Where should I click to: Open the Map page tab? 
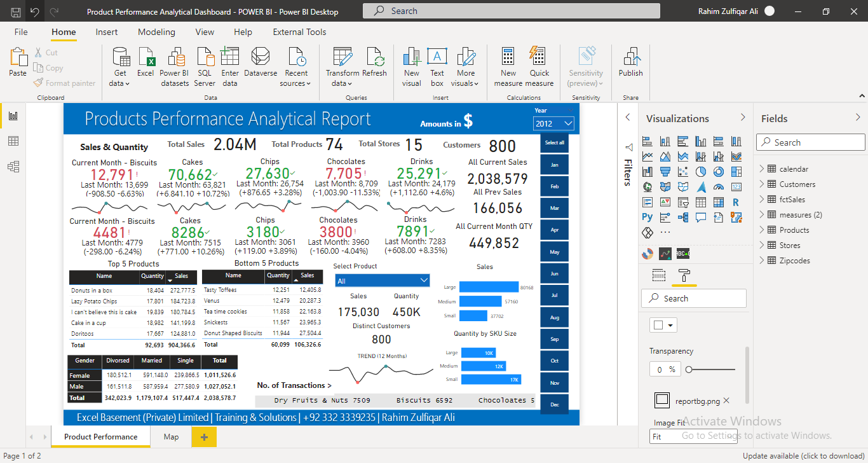[170, 437]
